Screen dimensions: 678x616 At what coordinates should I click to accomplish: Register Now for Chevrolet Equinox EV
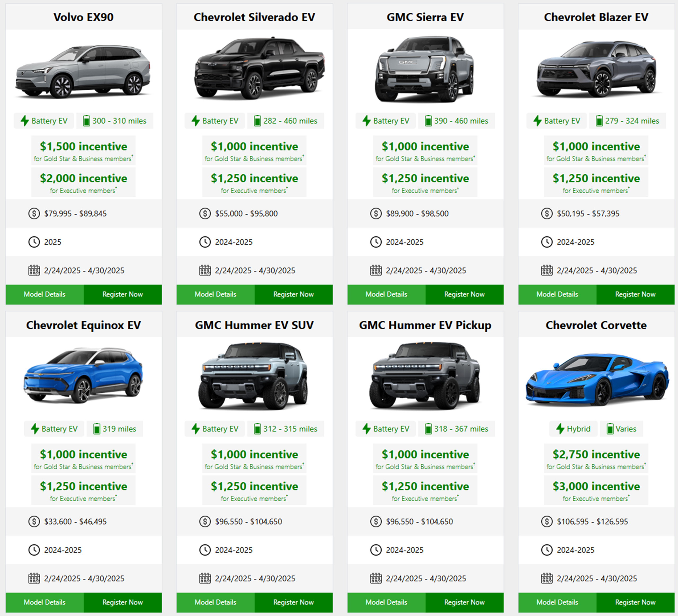click(x=122, y=602)
